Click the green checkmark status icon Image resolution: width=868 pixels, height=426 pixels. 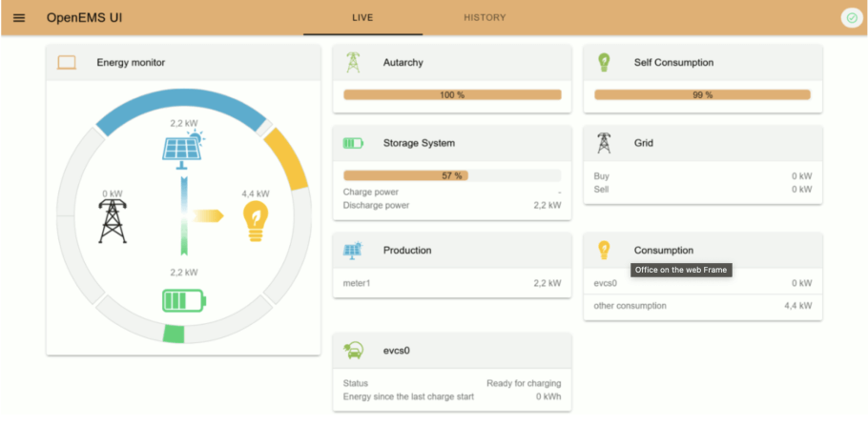850,18
